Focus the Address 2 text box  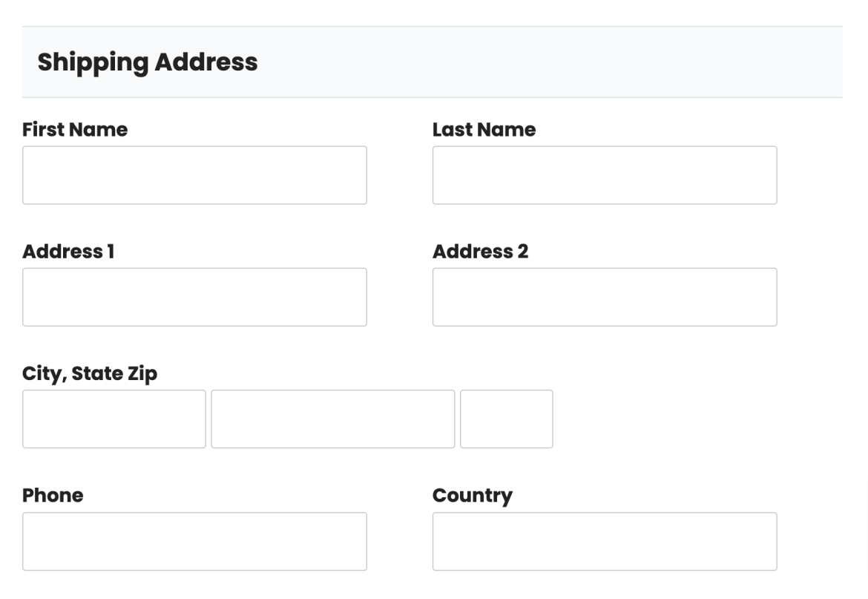(x=604, y=296)
